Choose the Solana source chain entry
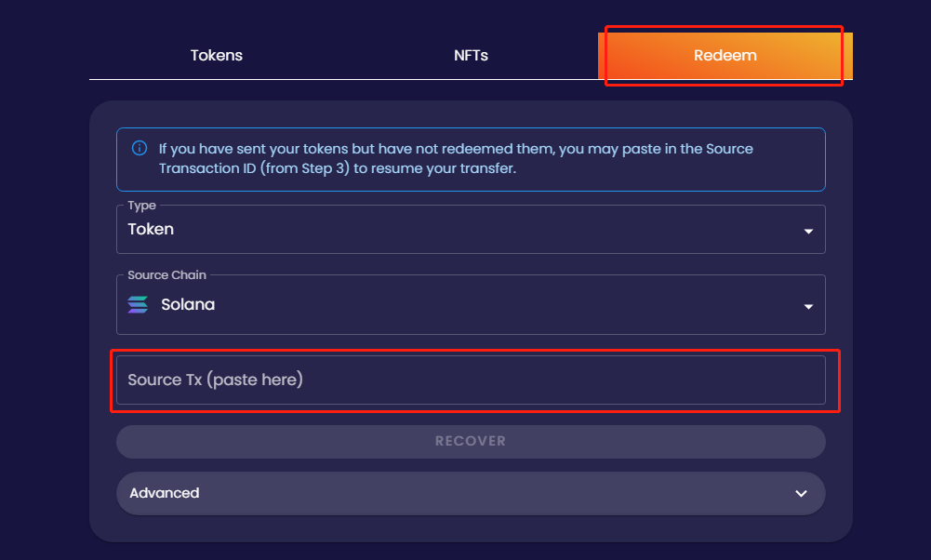This screenshot has width=931, height=560. tap(188, 304)
